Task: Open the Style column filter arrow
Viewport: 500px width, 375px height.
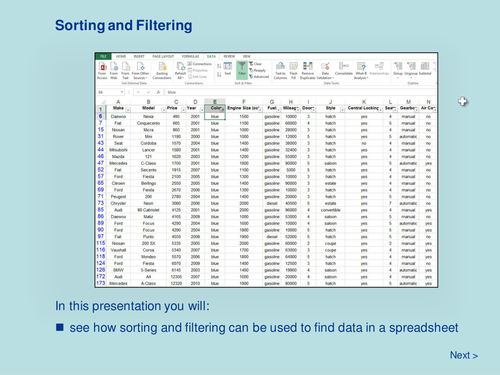Action: point(342,110)
